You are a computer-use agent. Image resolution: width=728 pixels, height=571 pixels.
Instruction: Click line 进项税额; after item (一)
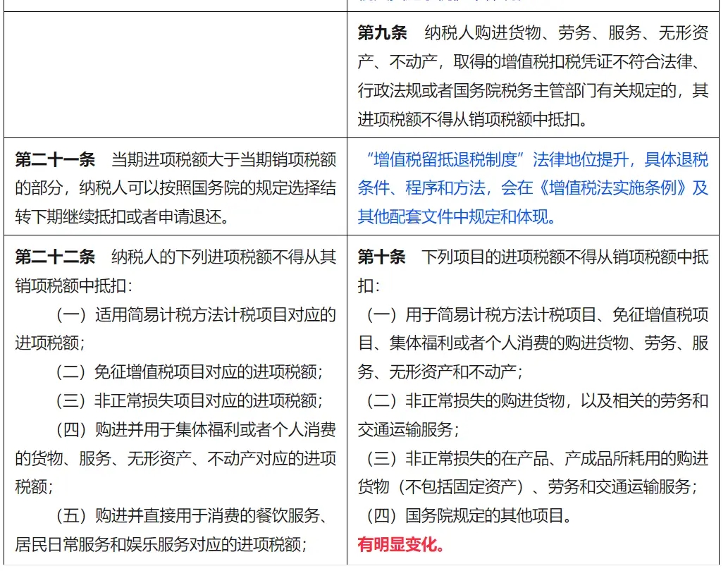tap(50, 343)
